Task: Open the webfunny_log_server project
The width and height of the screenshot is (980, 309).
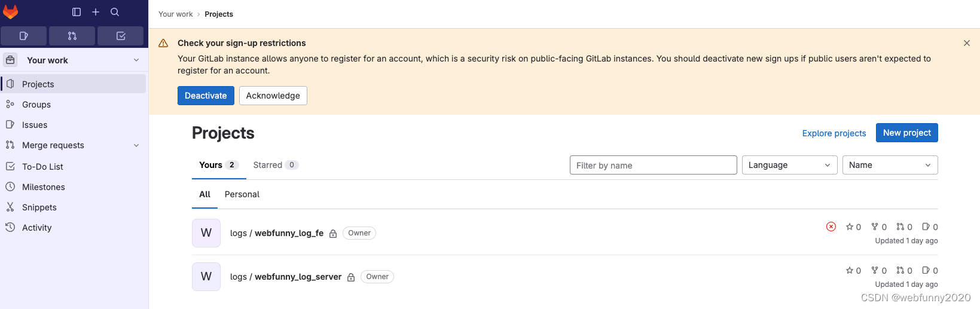Action: tap(298, 277)
